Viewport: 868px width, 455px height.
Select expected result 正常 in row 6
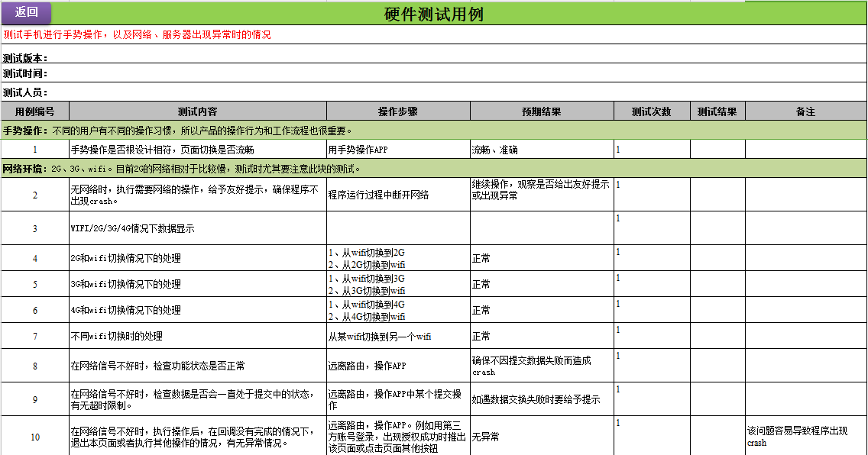tap(542, 310)
